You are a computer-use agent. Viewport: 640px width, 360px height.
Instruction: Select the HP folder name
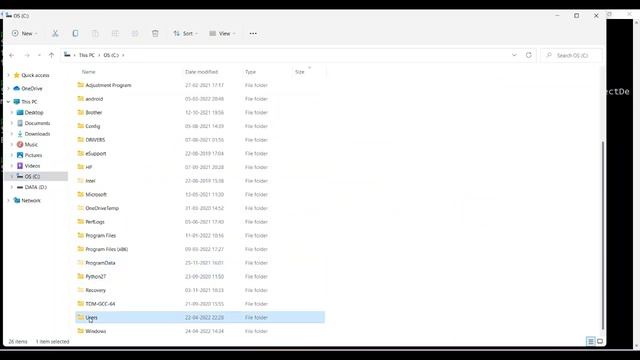pyautogui.click(x=89, y=167)
